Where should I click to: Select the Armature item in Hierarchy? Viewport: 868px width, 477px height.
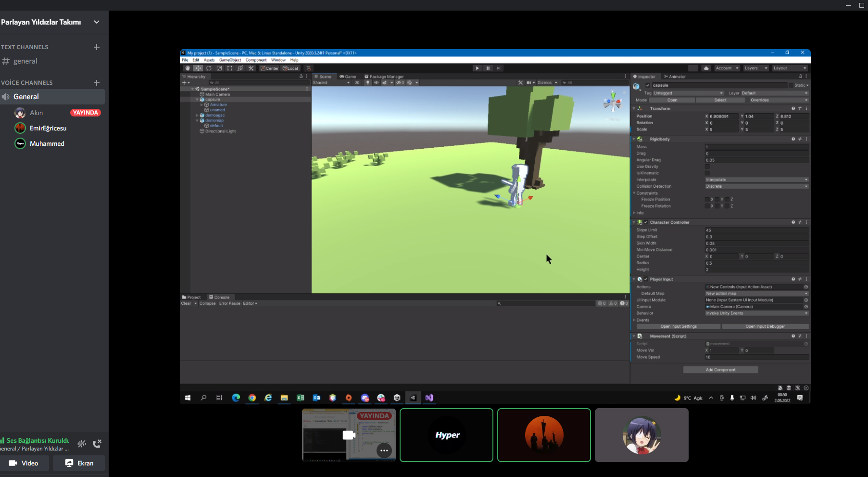[219, 105]
